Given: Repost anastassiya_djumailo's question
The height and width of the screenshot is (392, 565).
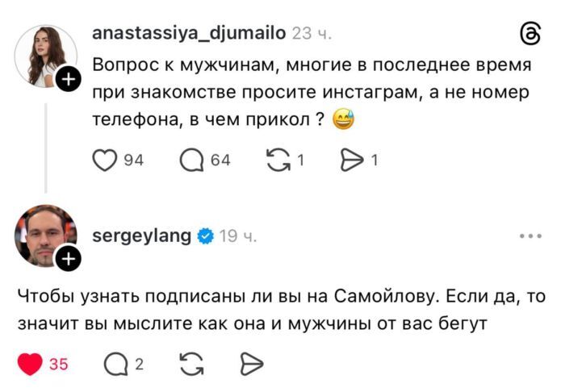Looking at the screenshot, I should point(277,161).
